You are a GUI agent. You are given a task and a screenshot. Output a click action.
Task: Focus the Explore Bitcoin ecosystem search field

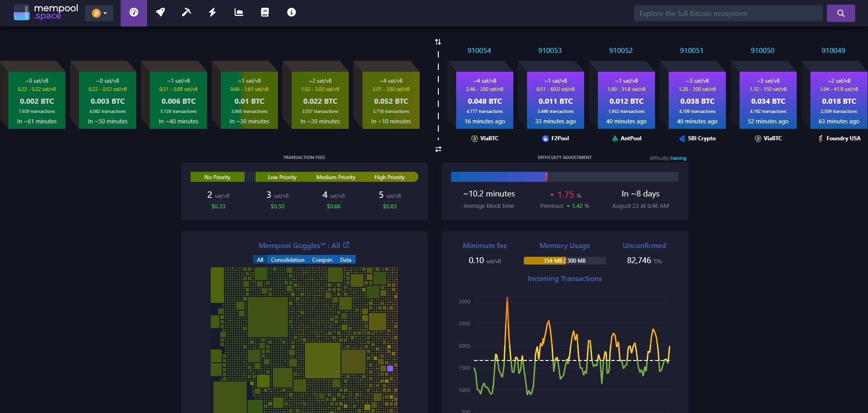pos(728,13)
